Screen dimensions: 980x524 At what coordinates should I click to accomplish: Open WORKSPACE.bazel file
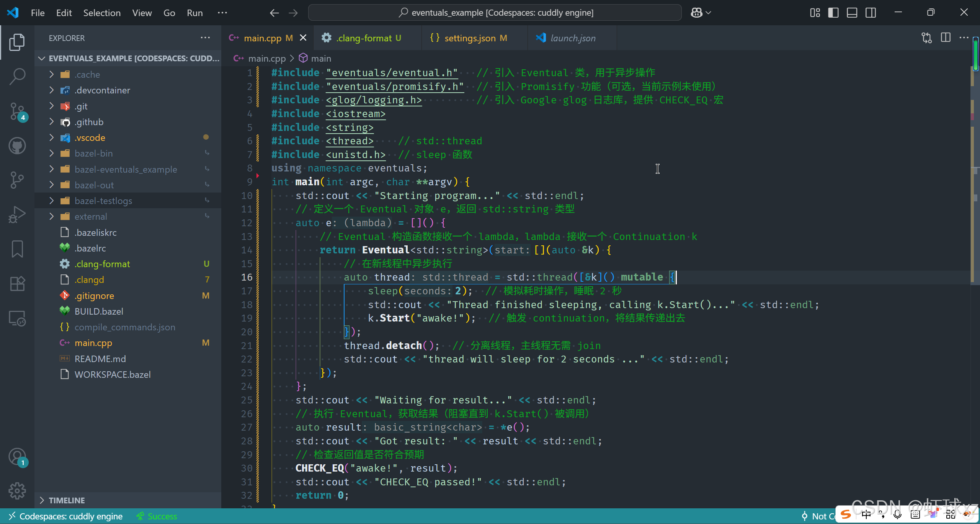click(x=128, y=374)
